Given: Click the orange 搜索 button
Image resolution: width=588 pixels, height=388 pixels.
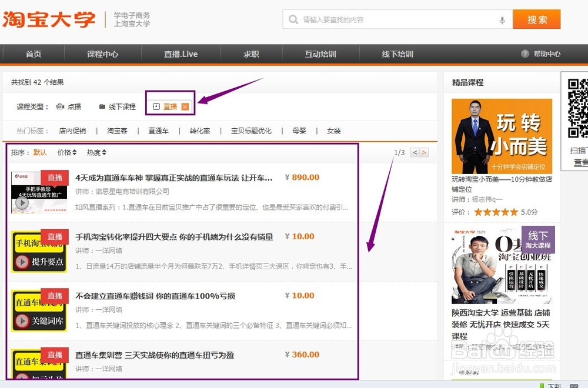Looking at the screenshot, I should 537,19.
